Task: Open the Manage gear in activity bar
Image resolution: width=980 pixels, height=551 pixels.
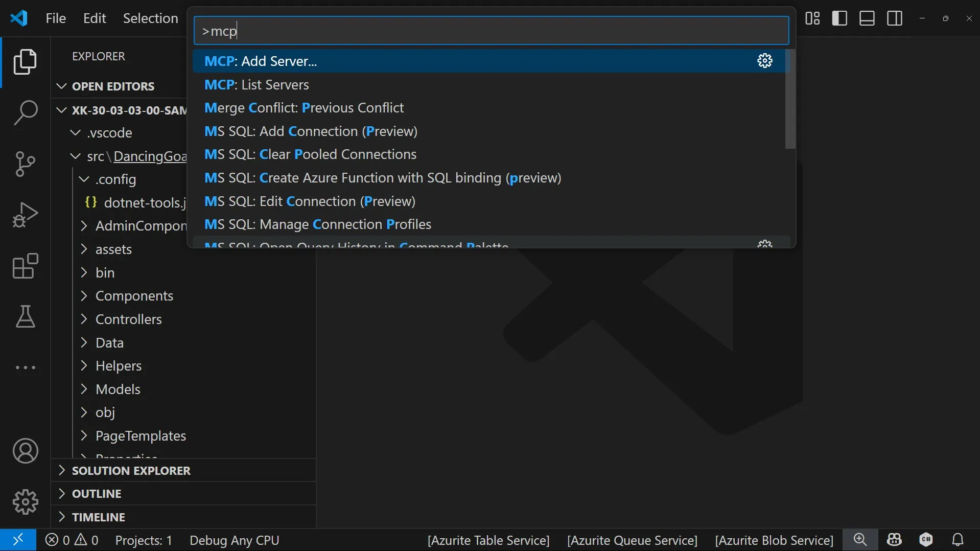Action: coord(25,502)
